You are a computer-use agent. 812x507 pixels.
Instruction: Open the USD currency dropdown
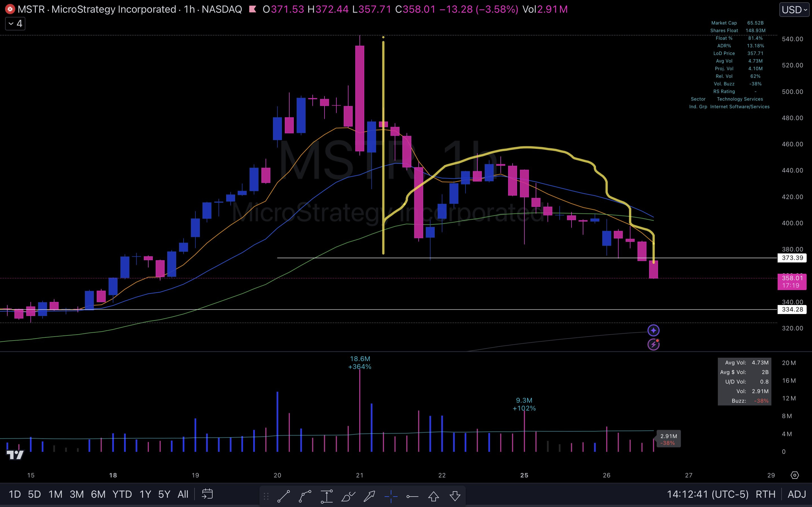click(x=794, y=9)
